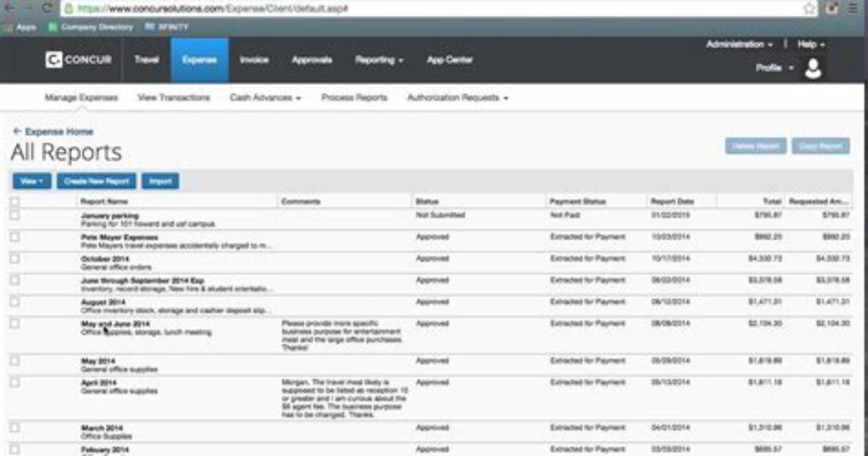Sort by the Payment Status column header
868x456 pixels.
tap(578, 202)
